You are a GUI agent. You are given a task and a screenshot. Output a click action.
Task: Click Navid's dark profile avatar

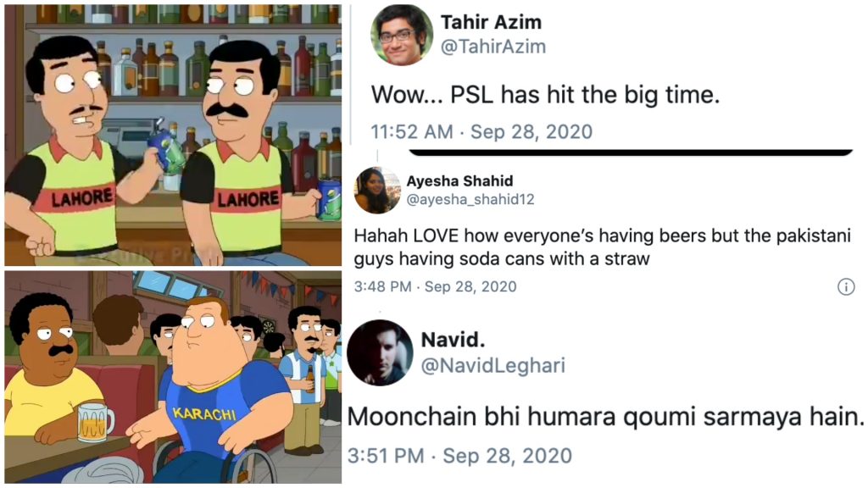tap(381, 352)
